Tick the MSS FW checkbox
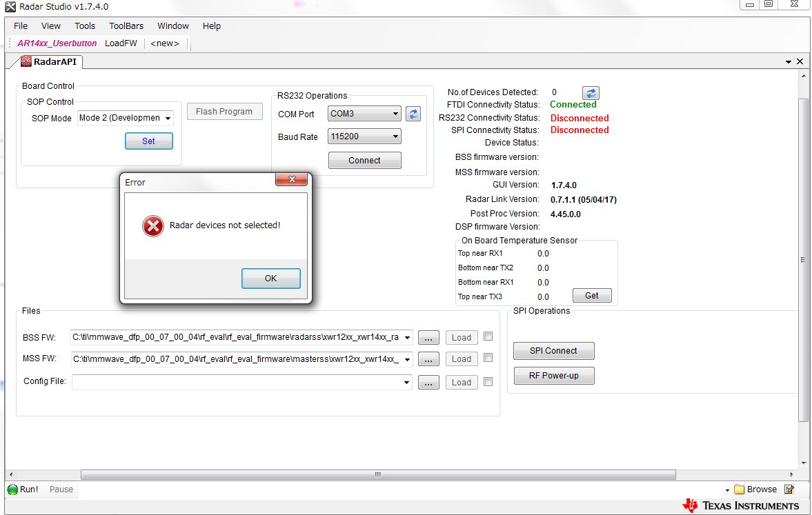The width and height of the screenshot is (812, 515). (x=488, y=358)
